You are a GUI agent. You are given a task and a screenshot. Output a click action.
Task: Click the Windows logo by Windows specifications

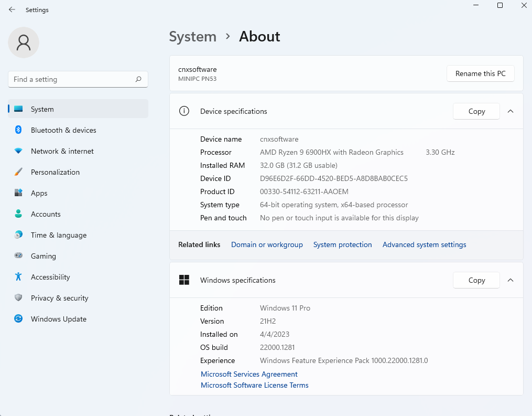point(184,280)
